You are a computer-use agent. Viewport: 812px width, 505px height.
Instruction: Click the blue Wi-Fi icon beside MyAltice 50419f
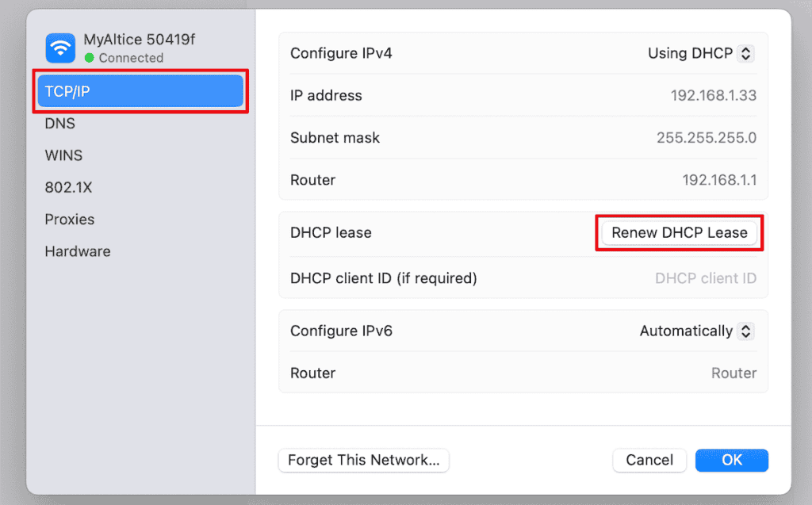(x=60, y=48)
